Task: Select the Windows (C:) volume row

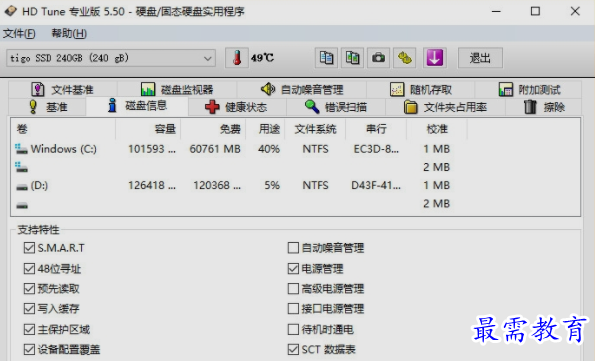Action: [295, 149]
